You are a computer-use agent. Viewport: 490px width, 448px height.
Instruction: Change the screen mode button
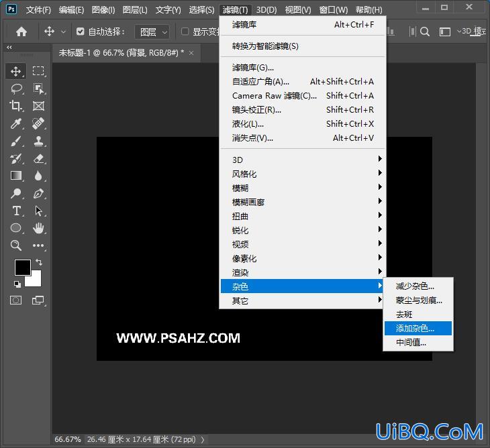pos(38,300)
